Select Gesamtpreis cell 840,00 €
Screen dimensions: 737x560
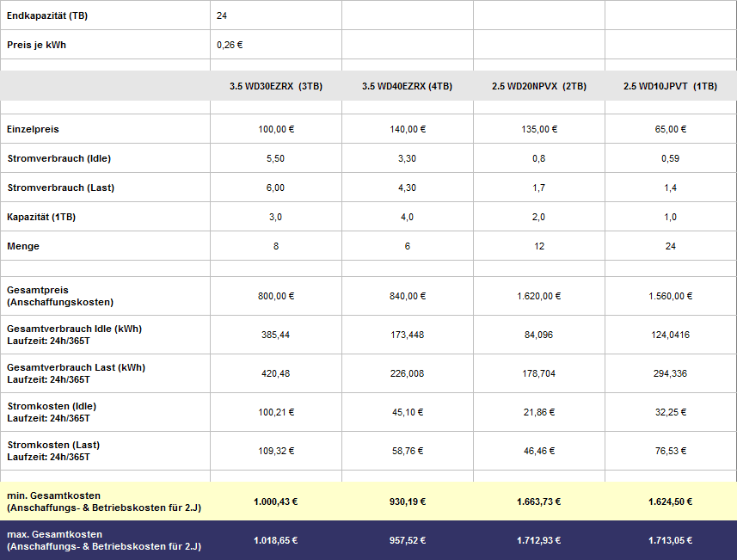pos(408,296)
